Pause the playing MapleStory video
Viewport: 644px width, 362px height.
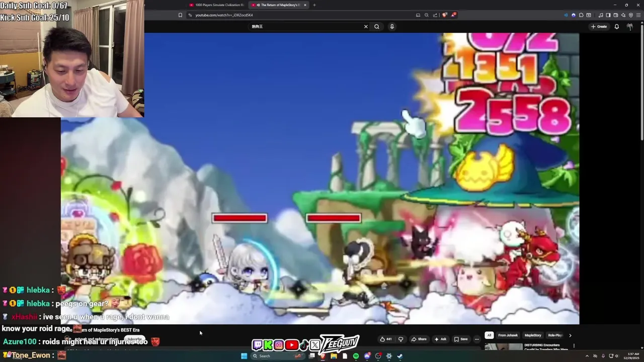[320, 178]
